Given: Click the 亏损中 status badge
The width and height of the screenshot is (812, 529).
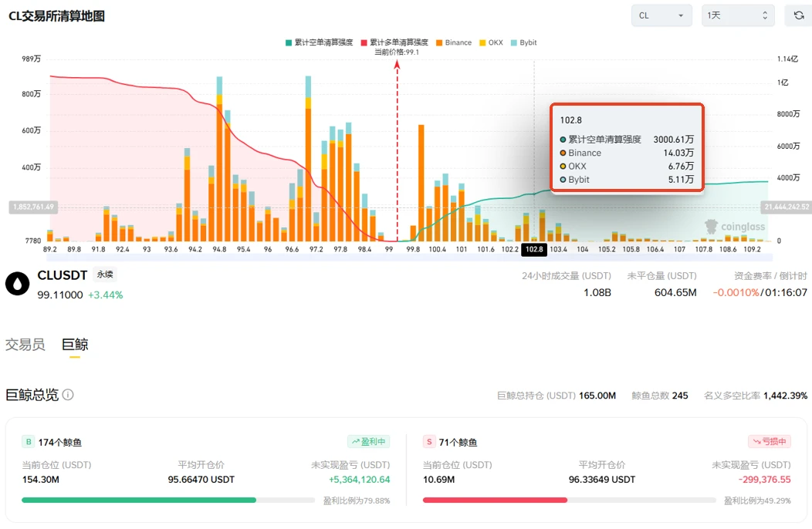Looking at the screenshot, I should point(770,442).
